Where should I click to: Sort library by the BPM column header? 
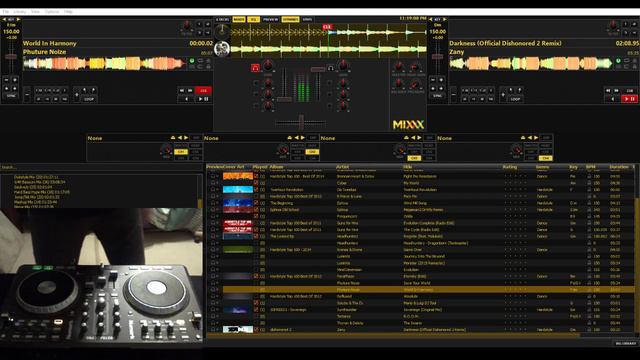[591, 167]
